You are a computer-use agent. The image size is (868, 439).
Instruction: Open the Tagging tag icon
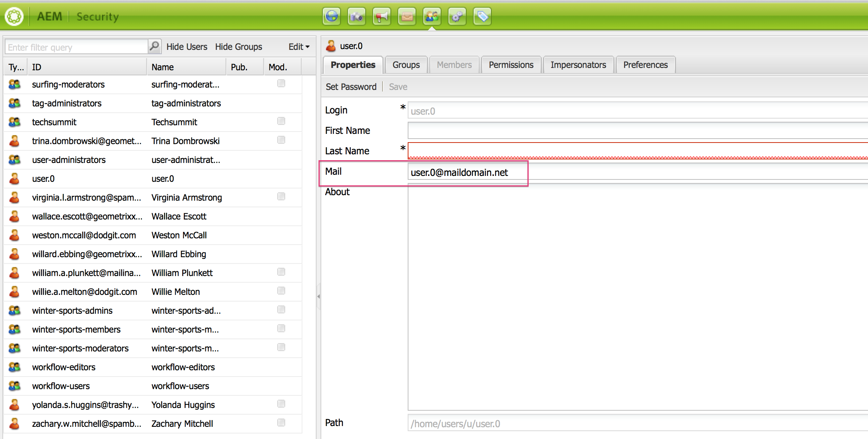[482, 16]
